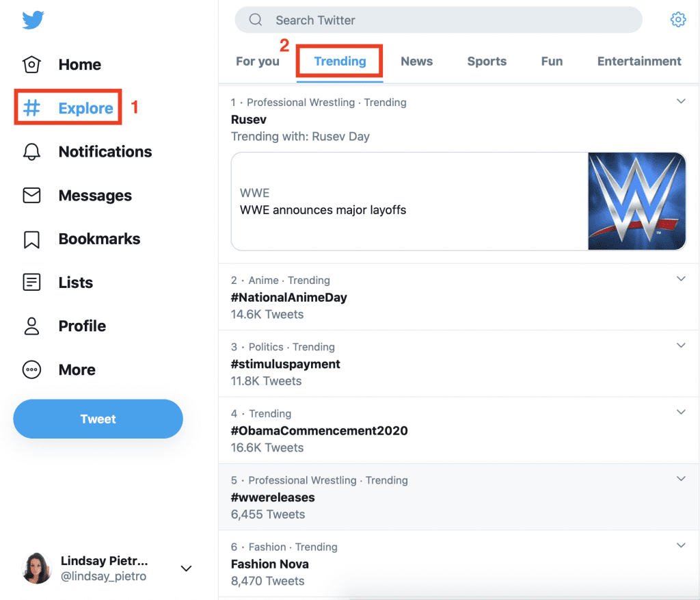Open the #stimuluspayment trend

(285, 364)
